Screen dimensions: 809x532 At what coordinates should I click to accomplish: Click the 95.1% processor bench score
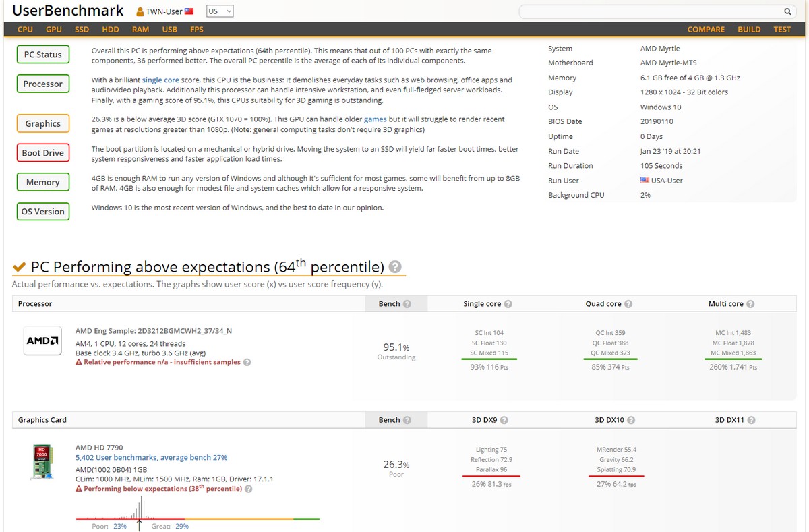pyautogui.click(x=396, y=347)
